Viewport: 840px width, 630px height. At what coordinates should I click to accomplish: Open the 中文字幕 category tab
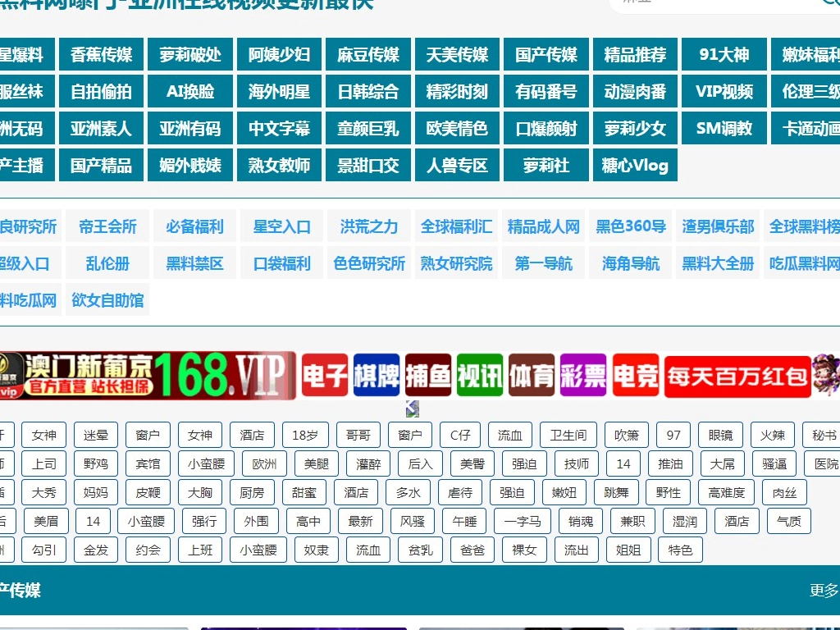279,128
